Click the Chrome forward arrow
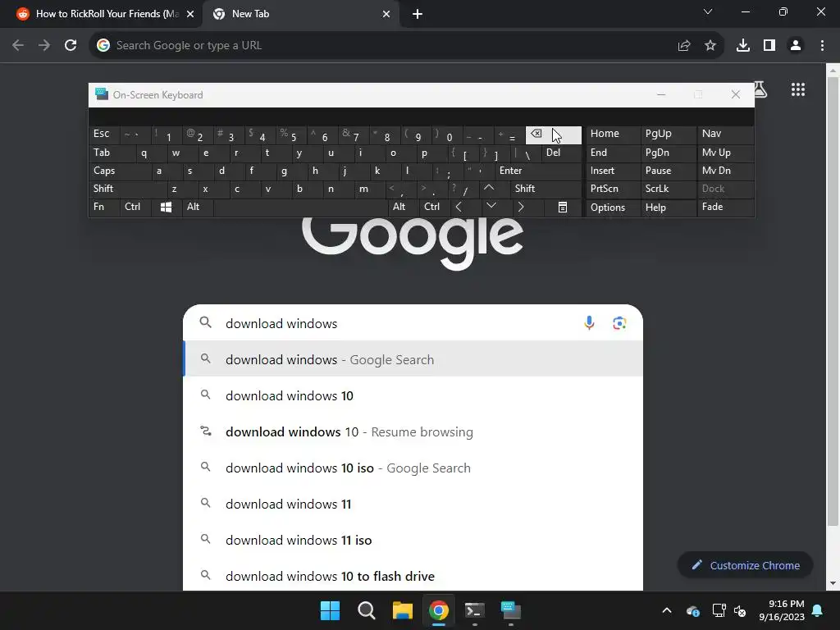840x630 pixels. tap(44, 46)
